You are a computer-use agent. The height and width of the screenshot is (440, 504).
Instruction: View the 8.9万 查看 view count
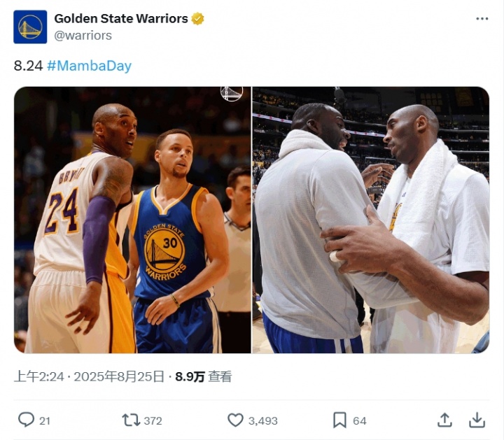(203, 376)
